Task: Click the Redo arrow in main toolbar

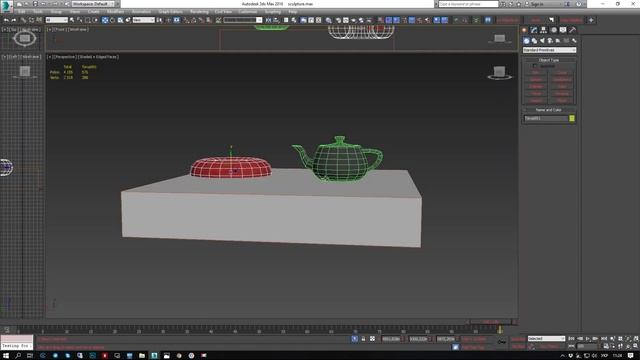Action: pyautogui.click(x=13, y=20)
